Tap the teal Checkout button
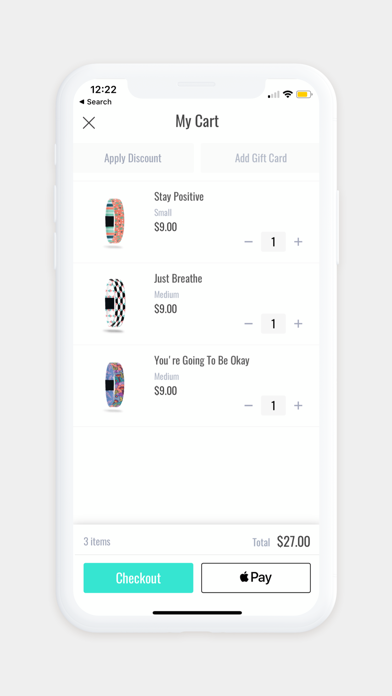 tap(139, 578)
